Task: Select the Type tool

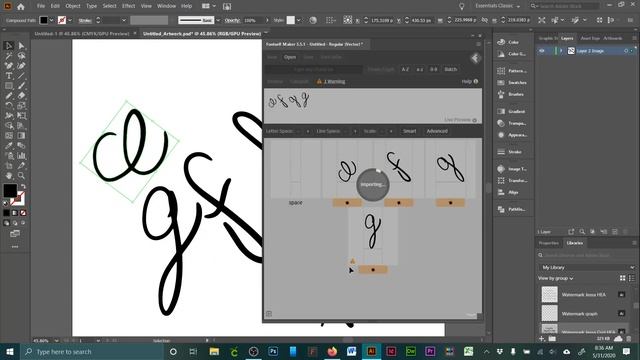Action: pyautogui.click(x=9, y=76)
